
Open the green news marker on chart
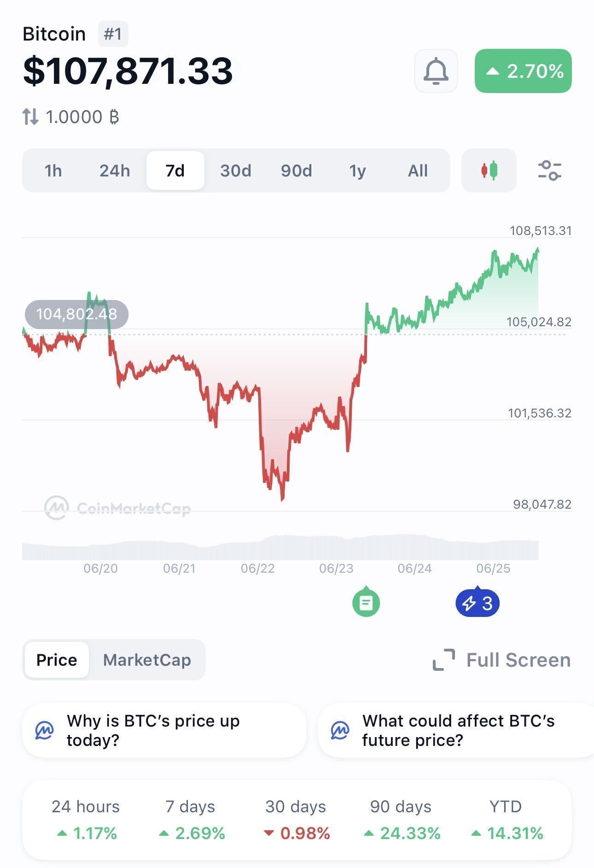366,601
